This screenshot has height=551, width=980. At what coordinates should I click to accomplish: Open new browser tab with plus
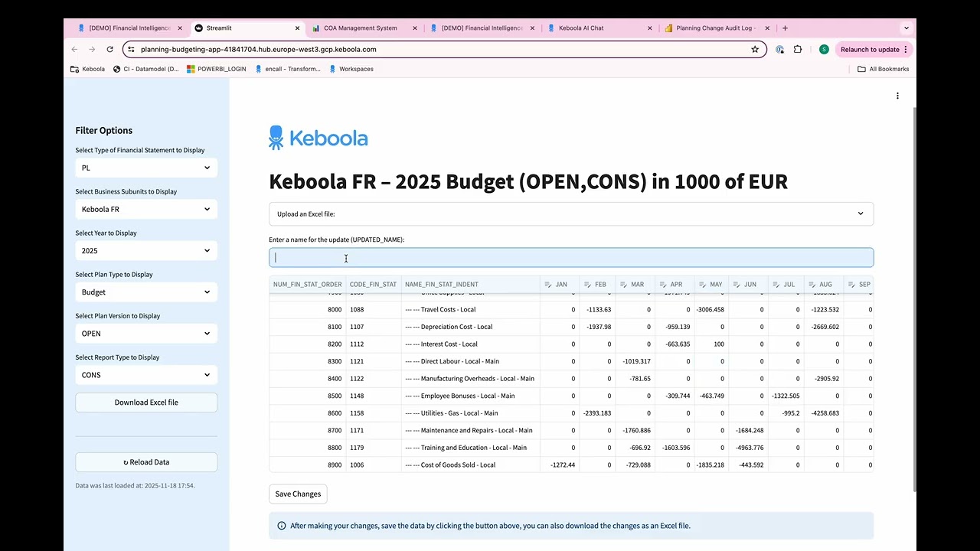point(785,28)
